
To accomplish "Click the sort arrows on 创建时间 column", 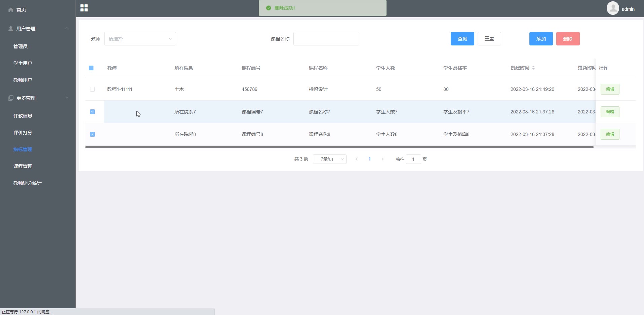I will click(533, 68).
